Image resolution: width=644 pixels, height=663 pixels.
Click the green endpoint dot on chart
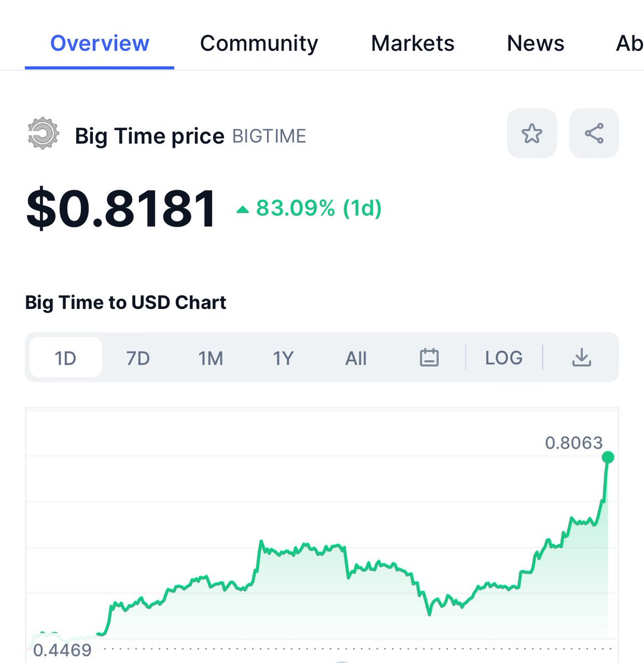click(x=608, y=457)
